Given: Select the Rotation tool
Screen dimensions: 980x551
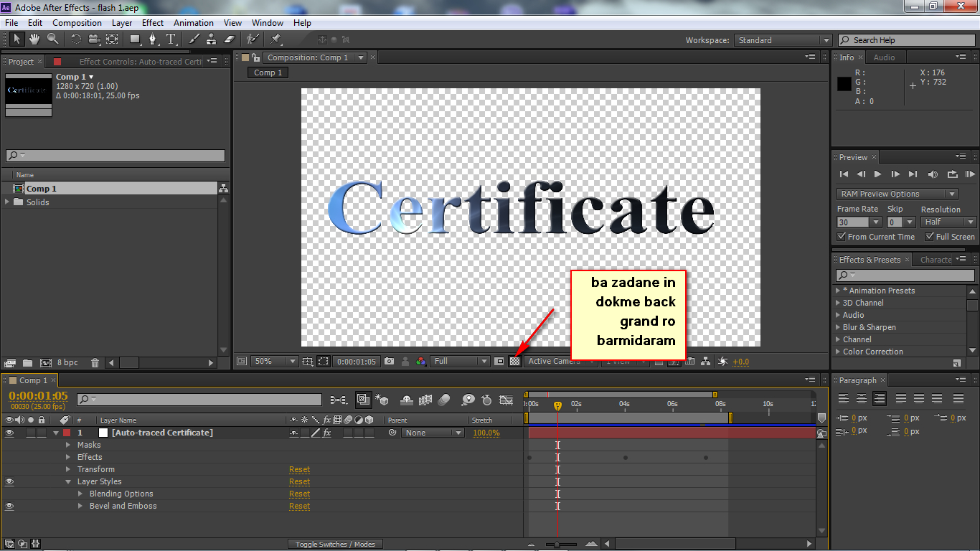Looking at the screenshot, I should (x=75, y=39).
